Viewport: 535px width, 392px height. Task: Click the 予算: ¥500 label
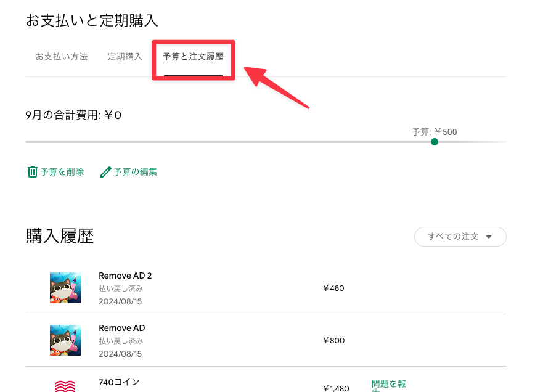click(x=435, y=132)
